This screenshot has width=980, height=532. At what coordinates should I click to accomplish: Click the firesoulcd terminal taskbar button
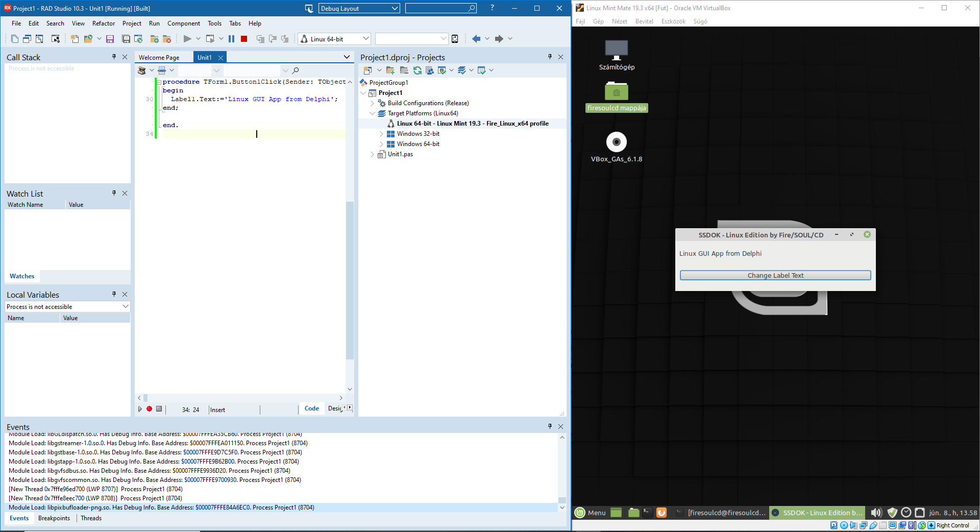click(721, 513)
